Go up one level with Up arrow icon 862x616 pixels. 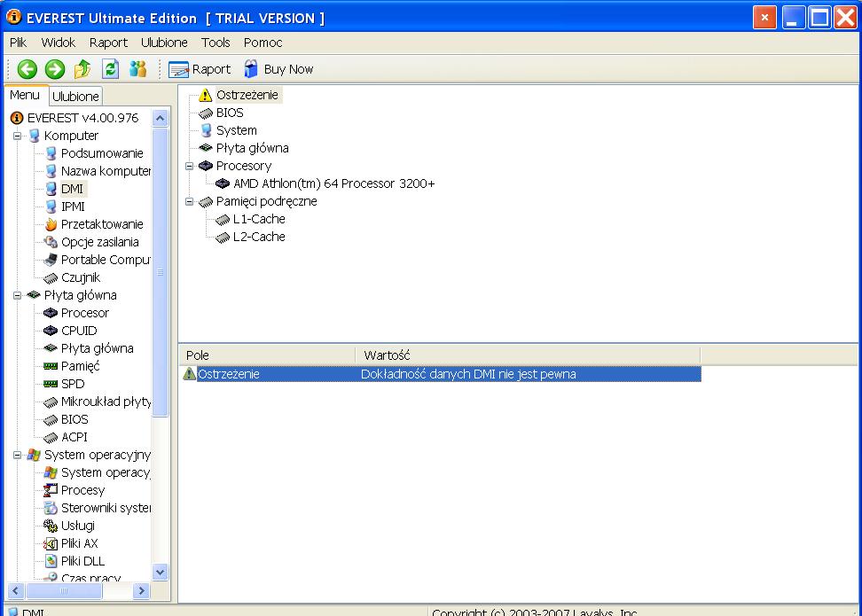click(x=82, y=69)
